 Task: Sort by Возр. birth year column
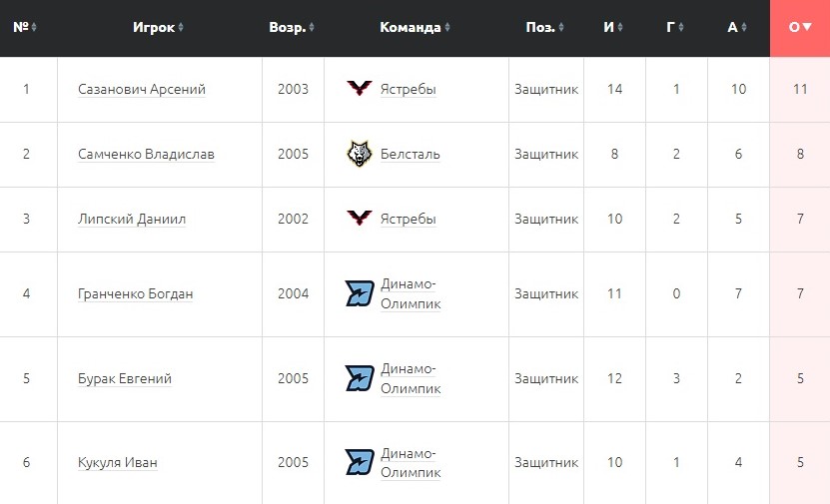click(x=292, y=28)
